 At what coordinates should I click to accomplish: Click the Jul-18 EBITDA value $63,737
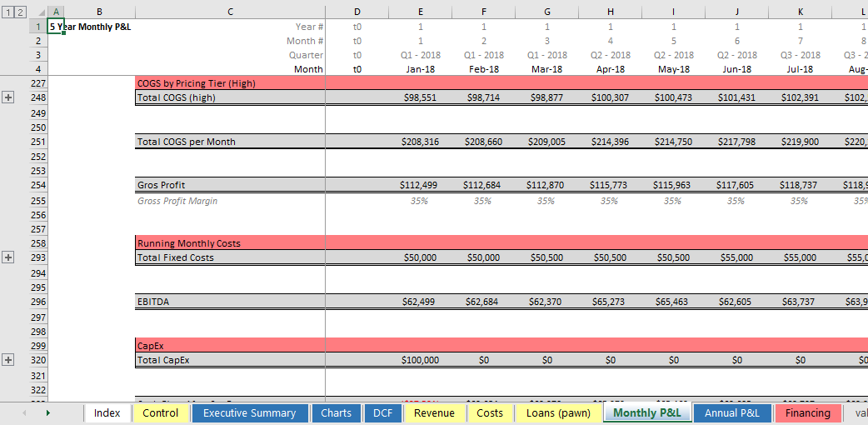coord(800,302)
